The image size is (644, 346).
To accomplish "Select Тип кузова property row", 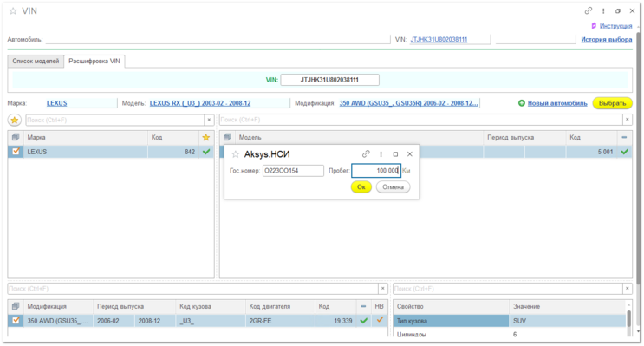I will 451,321.
